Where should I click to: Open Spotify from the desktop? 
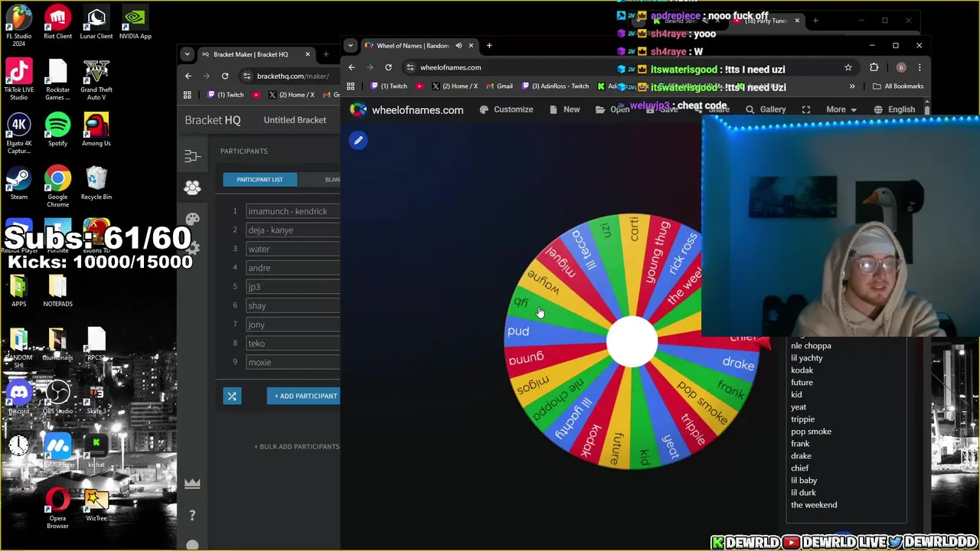click(57, 130)
